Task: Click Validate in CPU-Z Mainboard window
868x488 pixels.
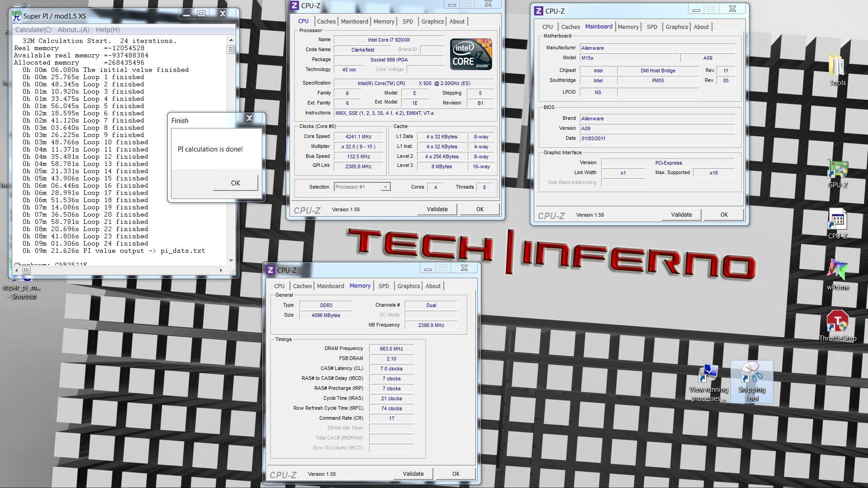Action: (x=681, y=214)
